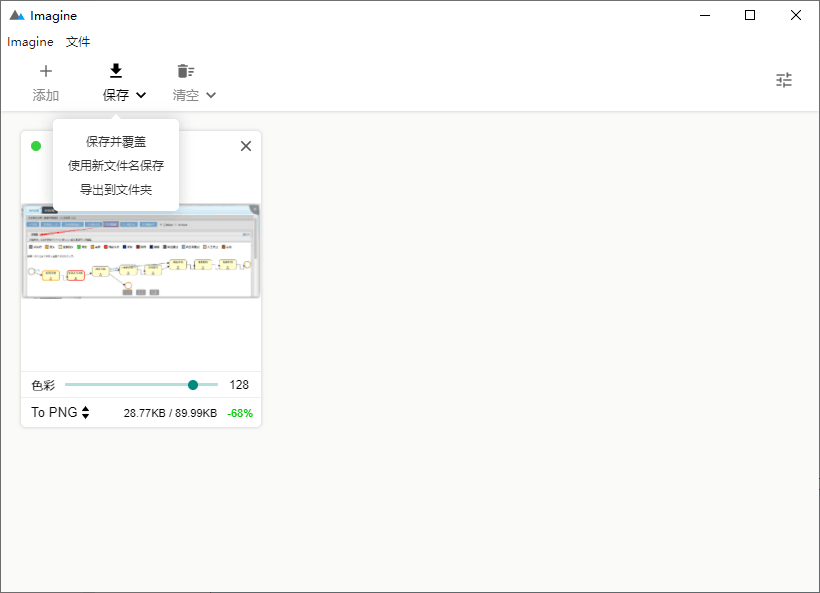Select 使用新文件名保存 option
This screenshot has height=593, width=820.
pos(116,166)
